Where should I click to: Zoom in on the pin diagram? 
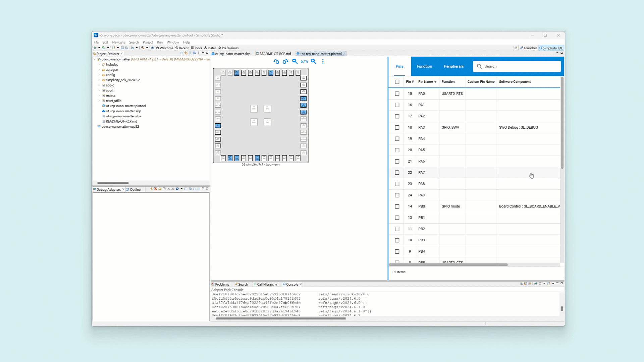pos(314,61)
